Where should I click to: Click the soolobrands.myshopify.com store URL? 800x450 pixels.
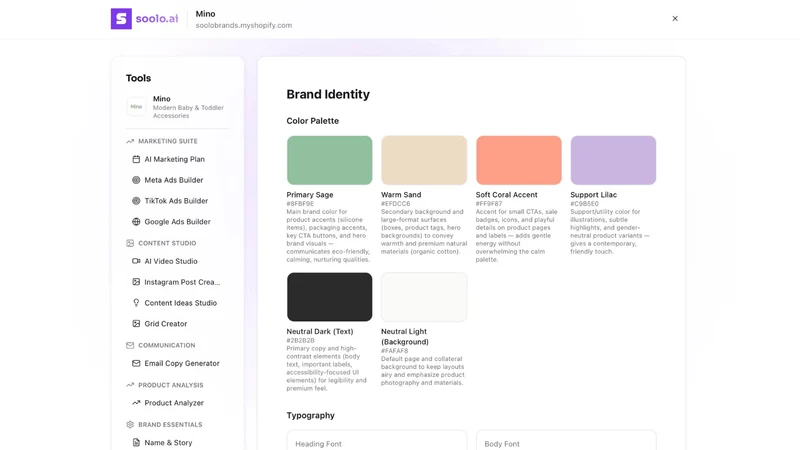coord(244,26)
